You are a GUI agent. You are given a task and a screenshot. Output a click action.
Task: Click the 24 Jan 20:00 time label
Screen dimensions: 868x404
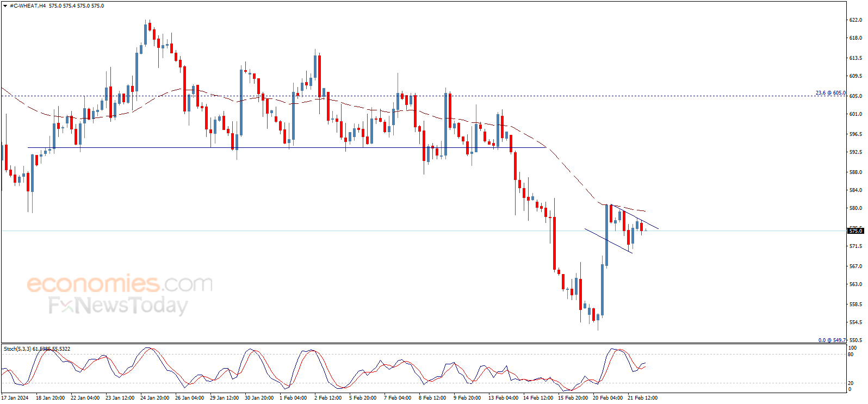(x=154, y=398)
